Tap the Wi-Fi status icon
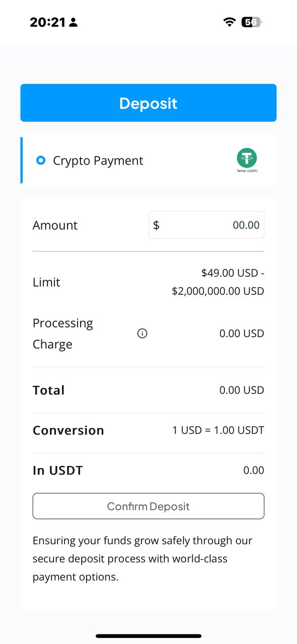The width and height of the screenshot is (297, 644). 230,22
